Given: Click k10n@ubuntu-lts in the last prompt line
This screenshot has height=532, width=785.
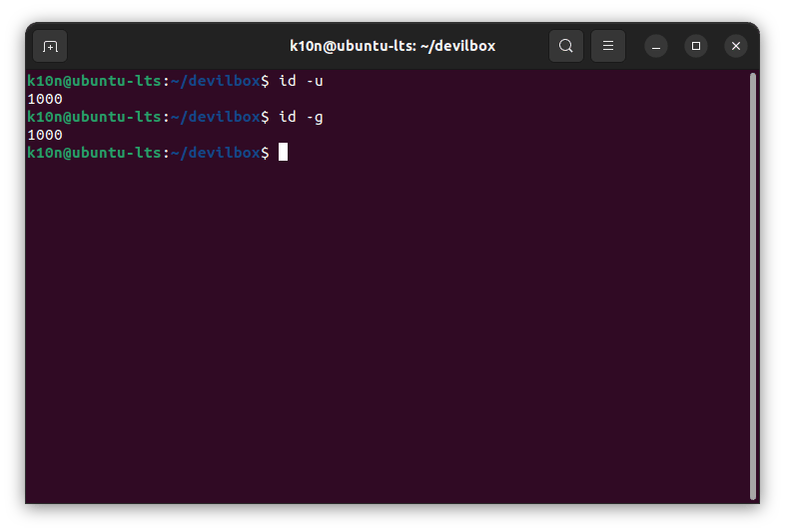Looking at the screenshot, I should point(94,153).
